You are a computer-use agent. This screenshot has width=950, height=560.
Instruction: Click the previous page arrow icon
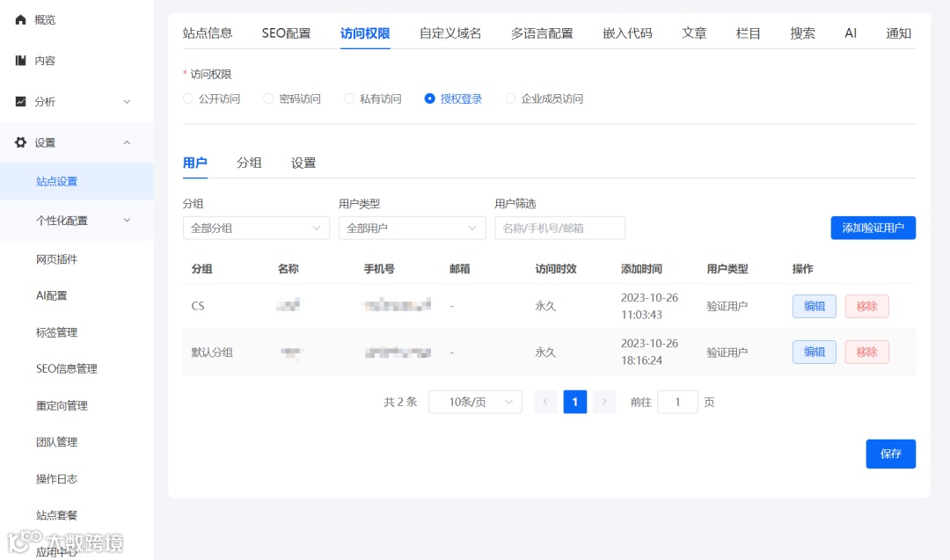point(545,402)
